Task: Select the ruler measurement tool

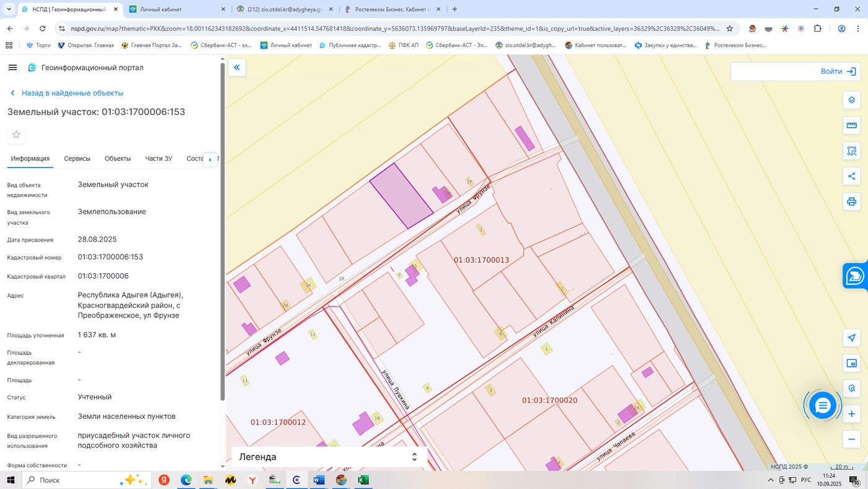Action: tap(851, 126)
